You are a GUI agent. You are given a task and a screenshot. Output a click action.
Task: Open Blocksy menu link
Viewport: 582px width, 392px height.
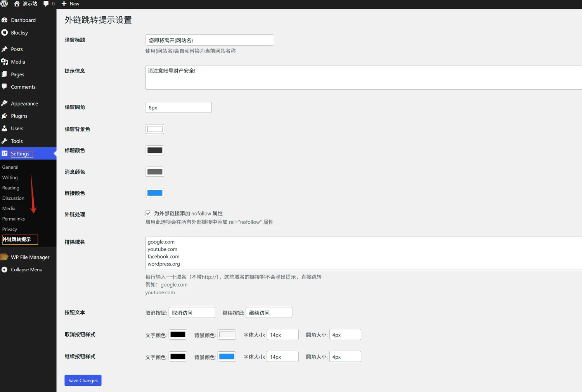(19, 33)
